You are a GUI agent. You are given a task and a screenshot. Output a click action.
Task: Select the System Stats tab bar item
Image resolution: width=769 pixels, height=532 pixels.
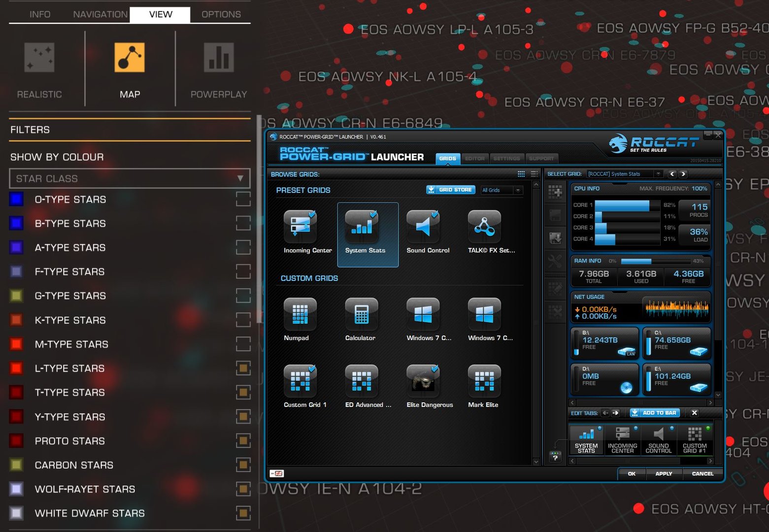[x=586, y=440]
